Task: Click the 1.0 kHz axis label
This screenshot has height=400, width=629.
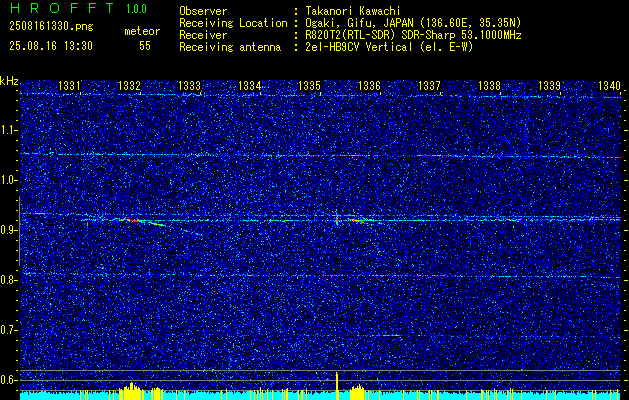Action: [x=8, y=181]
